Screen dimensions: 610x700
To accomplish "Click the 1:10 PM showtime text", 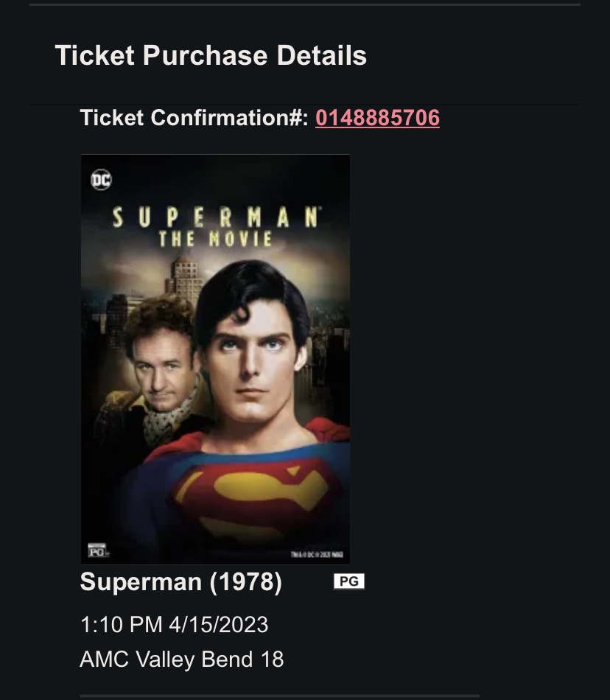I will tap(121, 625).
